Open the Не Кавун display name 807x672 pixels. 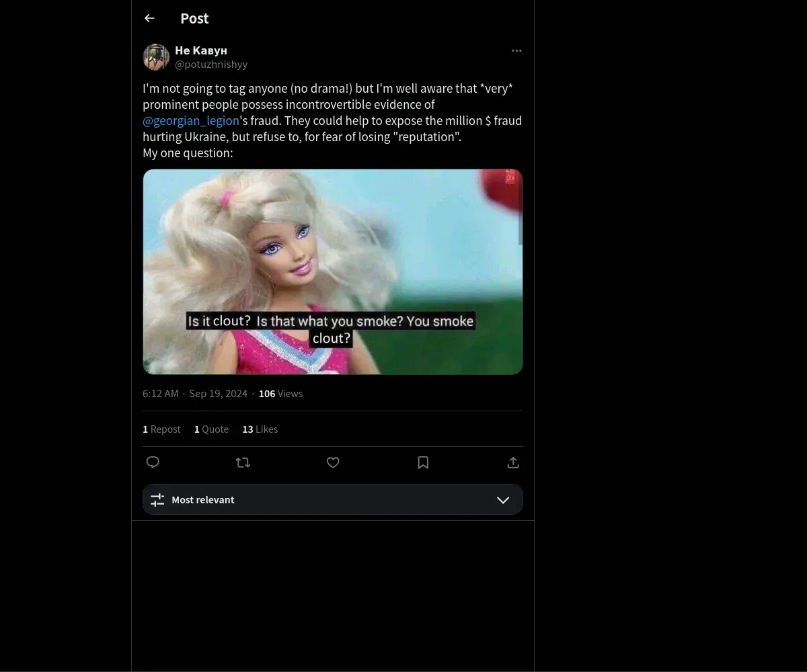pos(201,50)
